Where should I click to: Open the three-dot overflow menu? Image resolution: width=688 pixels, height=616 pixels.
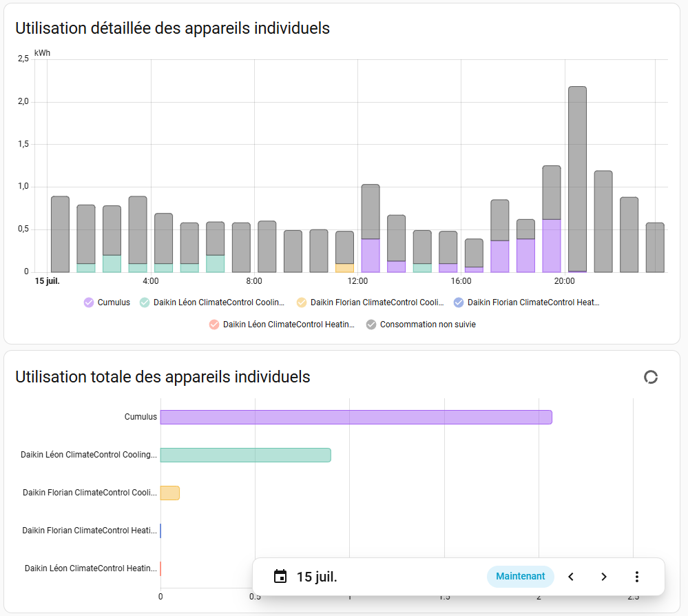(x=636, y=577)
